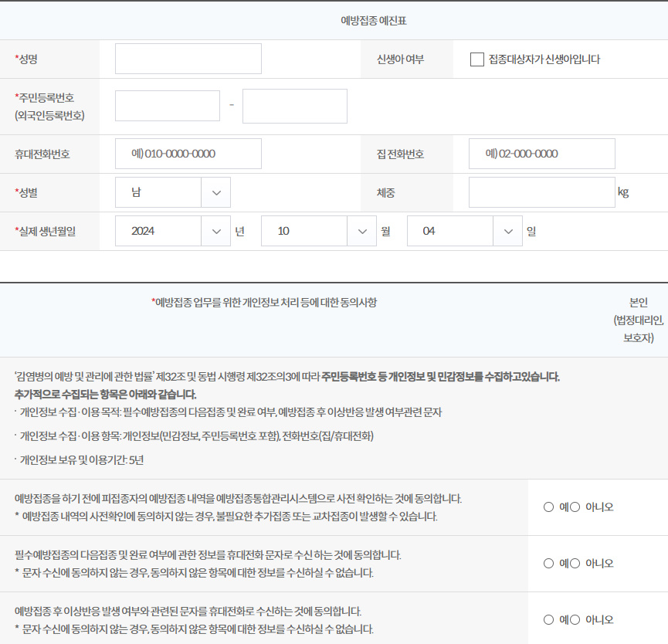
Task: Click the gender dropdown chevron arrow
Action: point(216,192)
